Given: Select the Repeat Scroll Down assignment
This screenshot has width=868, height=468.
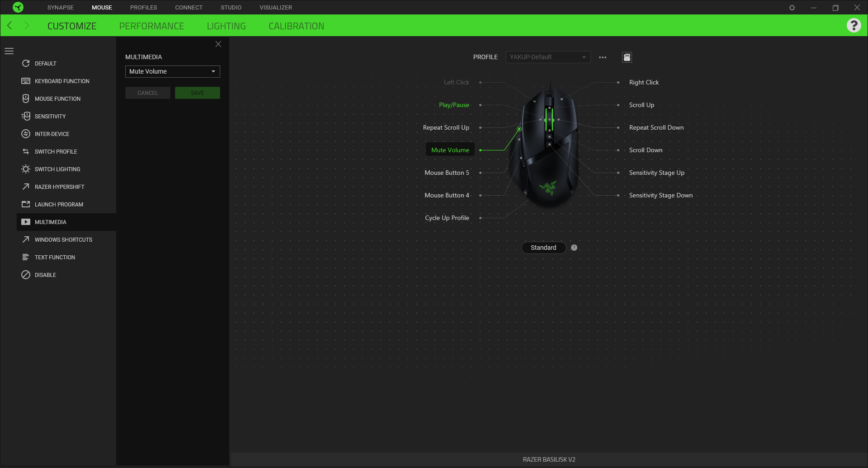Looking at the screenshot, I should point(656,127).
